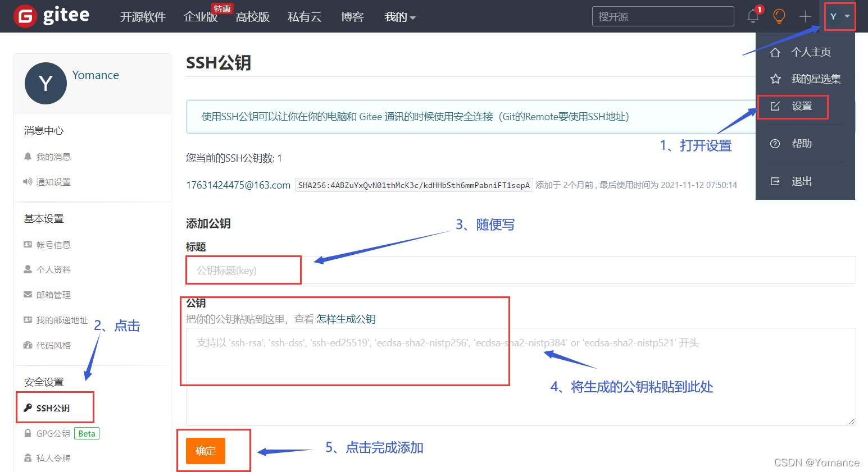Click the notification bell icon
Screen dimensions: 868x472
click(x=753, y=16)
